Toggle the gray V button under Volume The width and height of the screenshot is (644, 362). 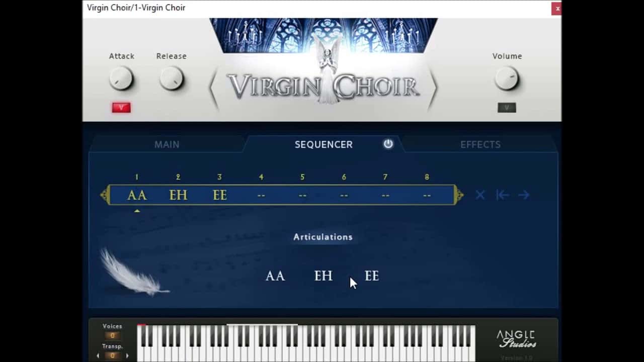tap(507, 108)
